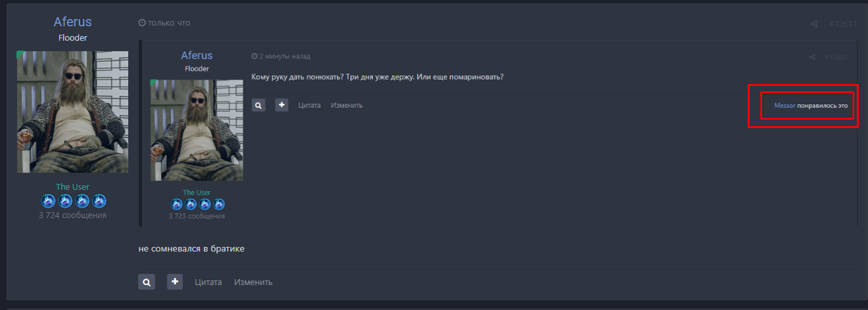Open the large Aferus username at top left
Viewport: 868px width, 310px height.
click(72, 22)
